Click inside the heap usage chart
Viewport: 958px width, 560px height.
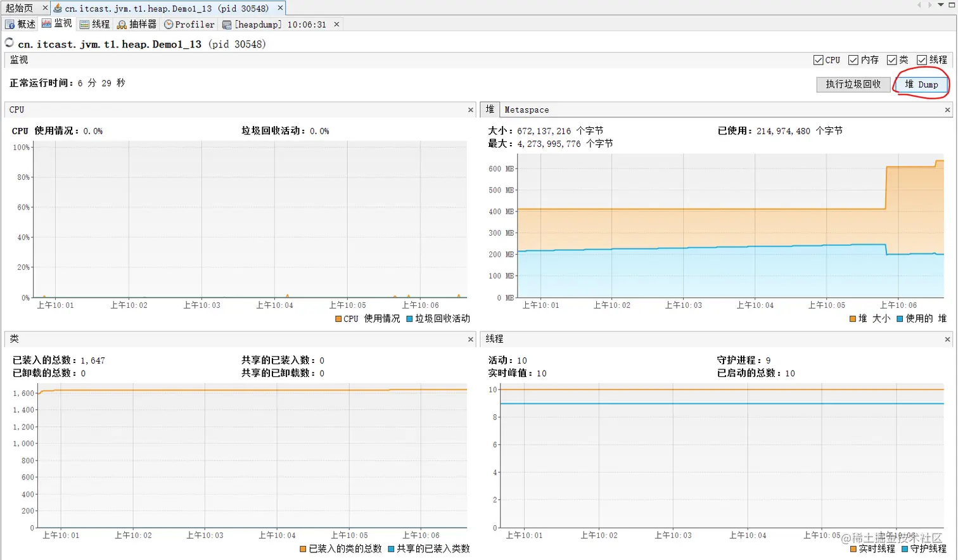coord(731,226)
